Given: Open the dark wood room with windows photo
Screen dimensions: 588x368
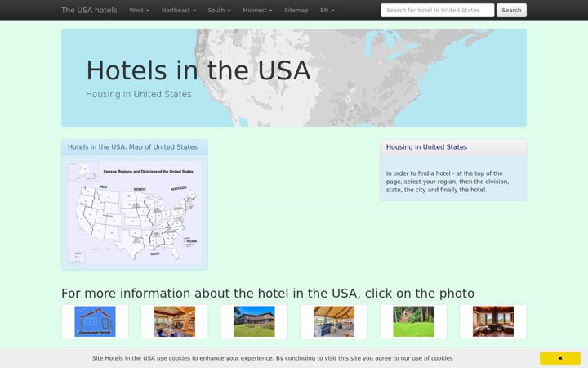Looking at the screenshot, I should click(x=493, y=321).
